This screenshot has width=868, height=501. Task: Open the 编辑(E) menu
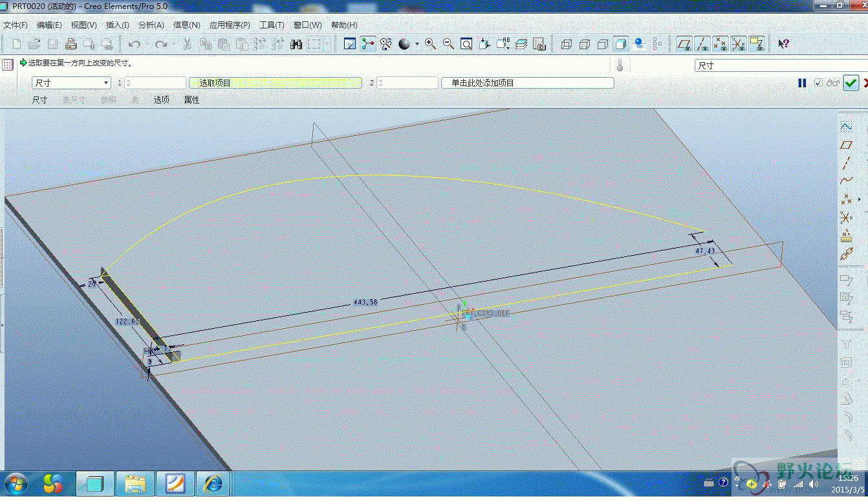coord(49,25)
